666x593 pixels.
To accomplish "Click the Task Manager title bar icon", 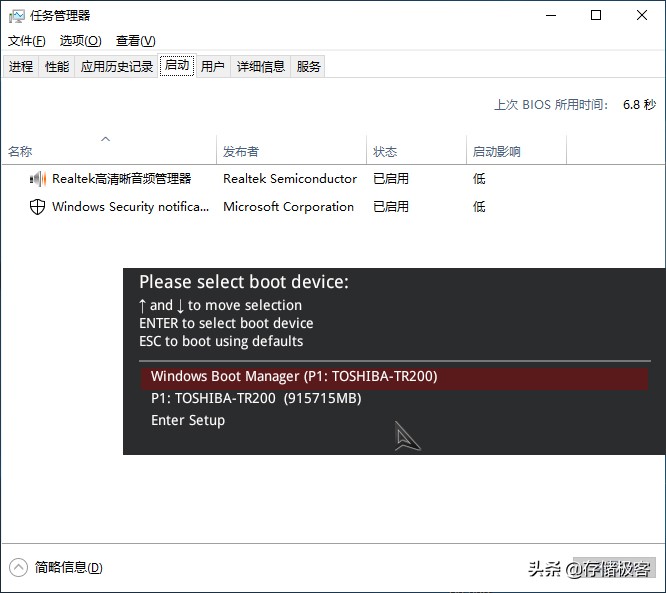I will [x=17, y=16].
